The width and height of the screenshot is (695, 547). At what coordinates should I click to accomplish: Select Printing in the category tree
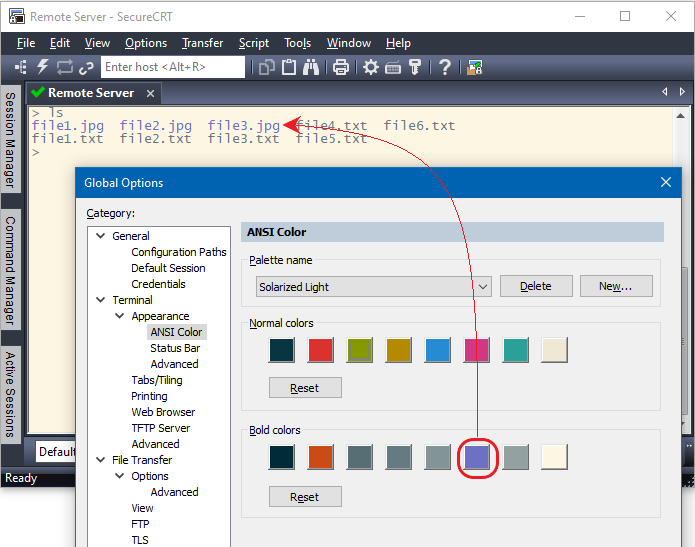click(149, 396)
